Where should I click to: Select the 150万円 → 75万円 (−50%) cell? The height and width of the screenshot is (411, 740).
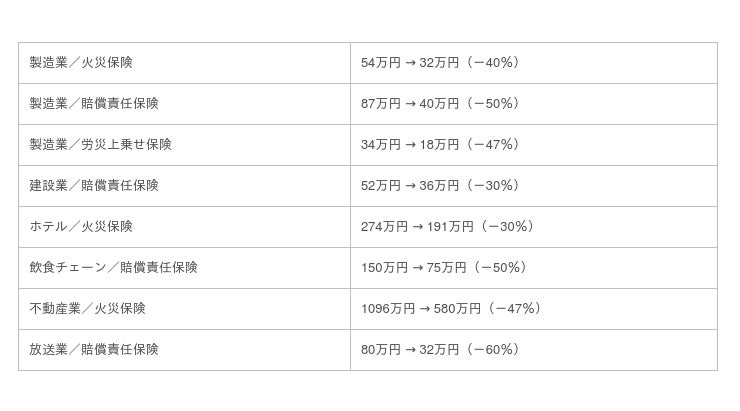click(534, 268)
